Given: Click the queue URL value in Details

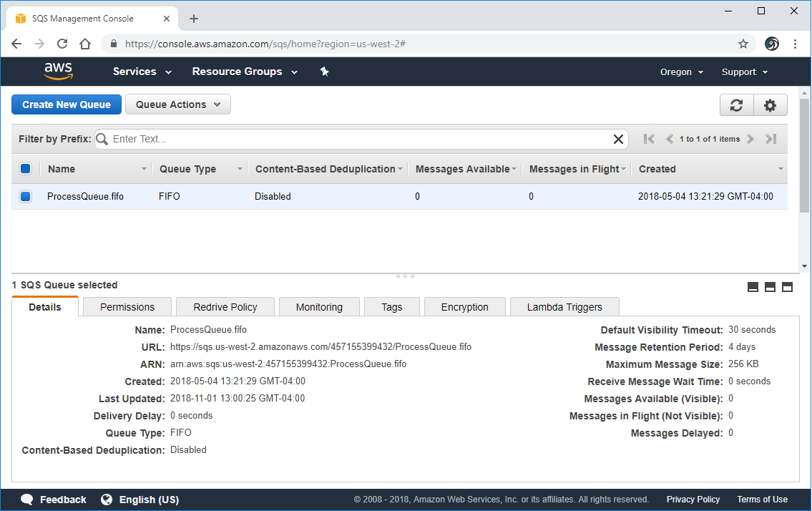Looking at the screenshot, I should (321, 346).
